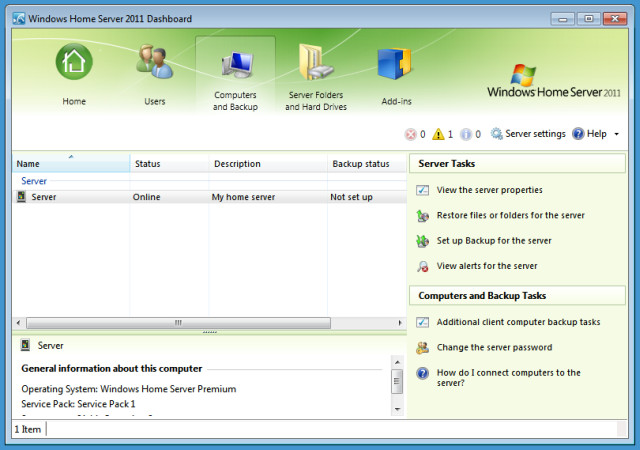This screenshot has height=450, width=640.
Task: Click the details pane vertical scroll thumb
Action: 397,381
